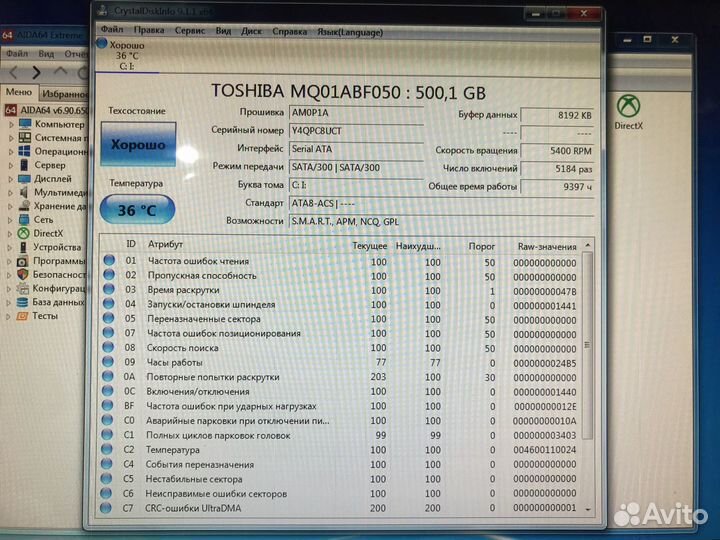Select the DirectX item in sidebar tree
Viewport: 720px width, 540px height.
click(x=47, y=233)
